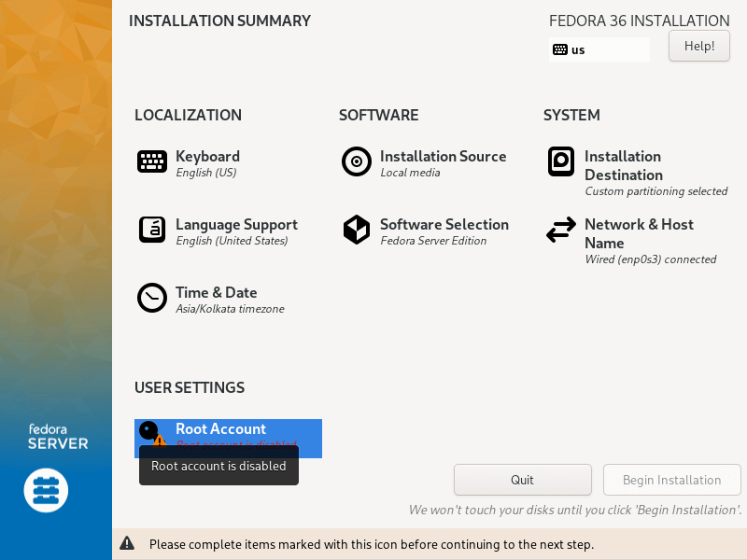The height and width of the screenshot is (560, 747).
Task: Click "We won't touch your disks" note
Action: click(x=575, y=510)
